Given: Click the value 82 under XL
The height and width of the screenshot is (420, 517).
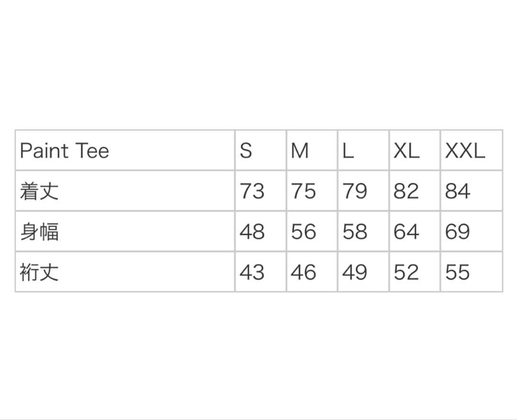Looking at the screenshot, I should 406,191.
